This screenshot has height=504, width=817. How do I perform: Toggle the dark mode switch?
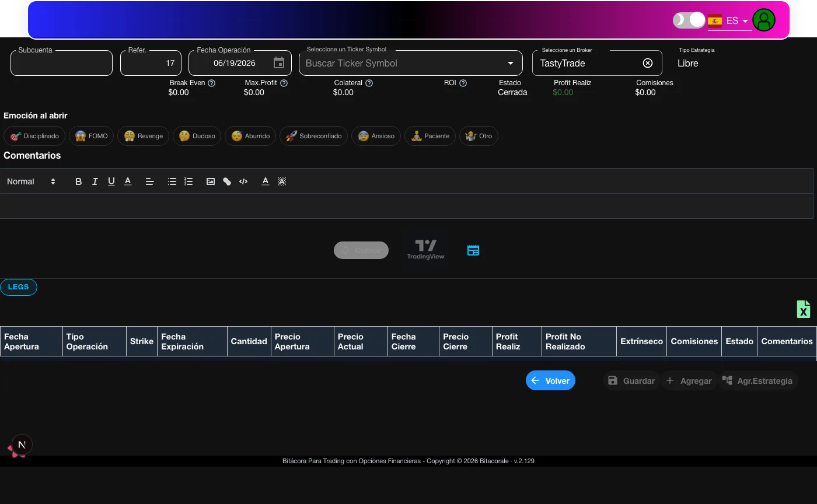coord(689,20)
